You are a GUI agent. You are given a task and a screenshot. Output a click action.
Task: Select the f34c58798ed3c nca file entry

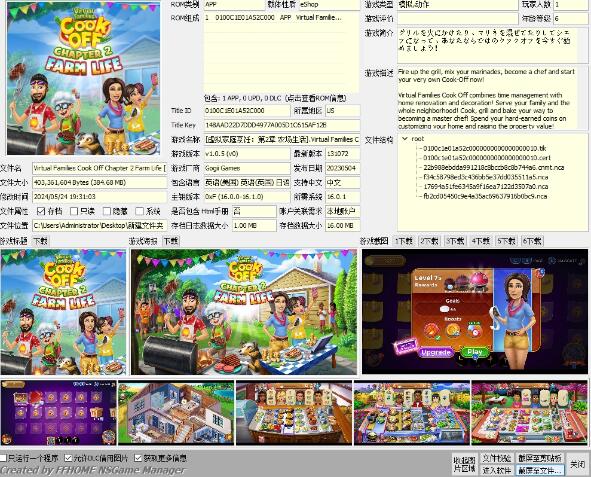[x=485, y=177]
